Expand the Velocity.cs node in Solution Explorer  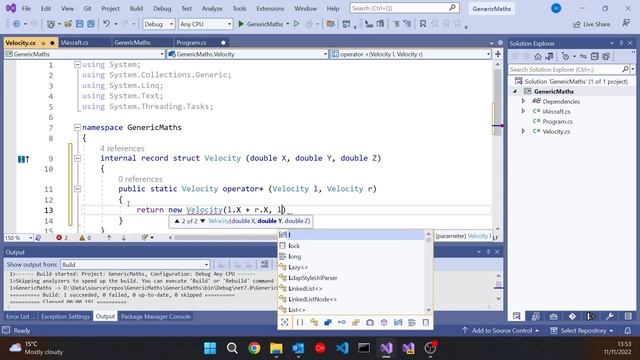pos(523,131)
